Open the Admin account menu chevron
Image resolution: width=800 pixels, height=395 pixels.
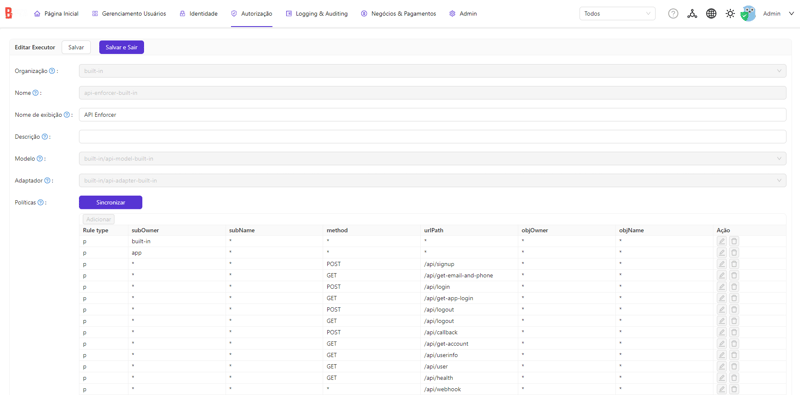pyautogui.click(x=791, y=14)
